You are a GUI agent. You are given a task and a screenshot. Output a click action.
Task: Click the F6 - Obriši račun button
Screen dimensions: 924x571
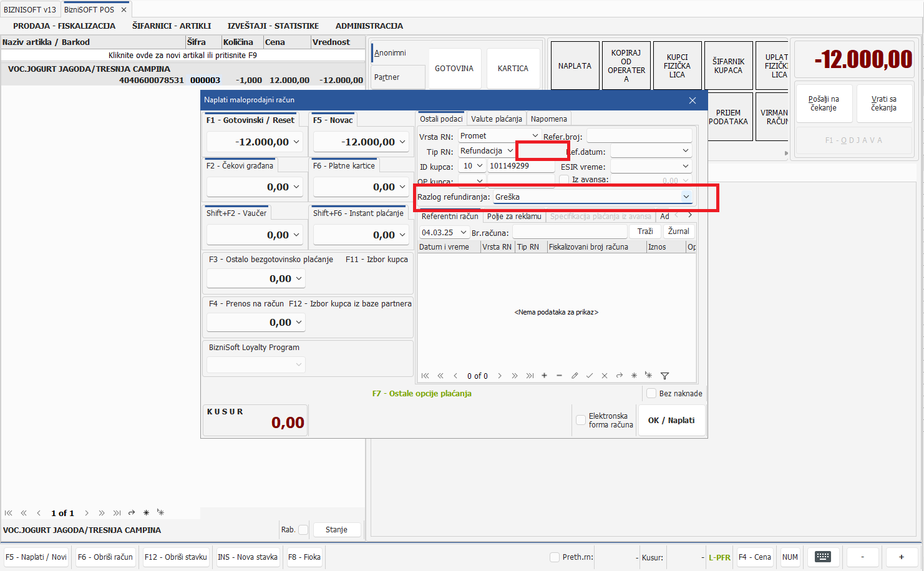105,557
